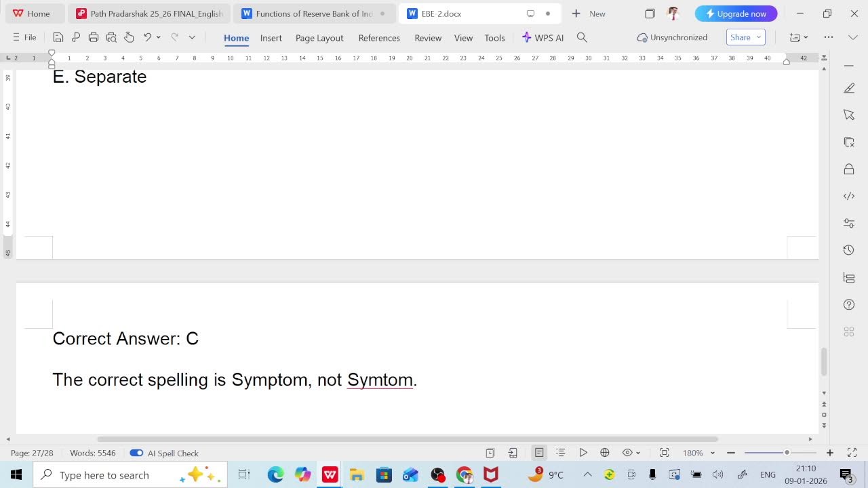Switch to Print Layout view icon
The height and width of the screenshot is (488, 868).
pos(539,453)
